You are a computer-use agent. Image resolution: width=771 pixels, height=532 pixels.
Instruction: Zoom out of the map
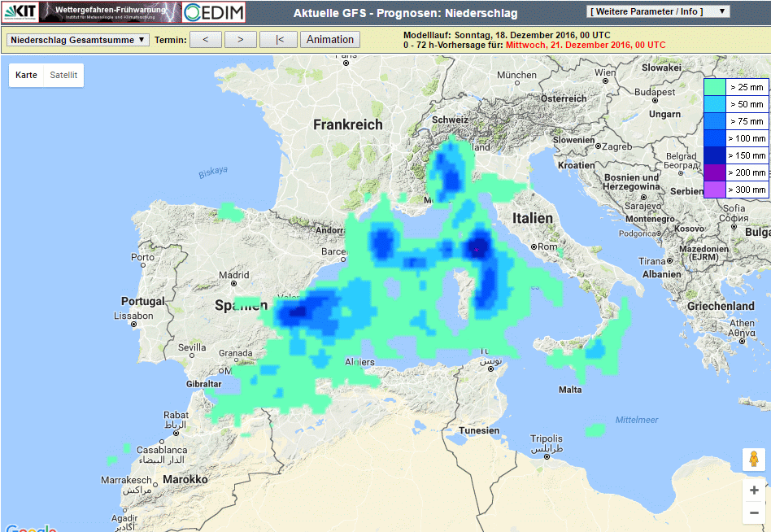pos(754,512)
